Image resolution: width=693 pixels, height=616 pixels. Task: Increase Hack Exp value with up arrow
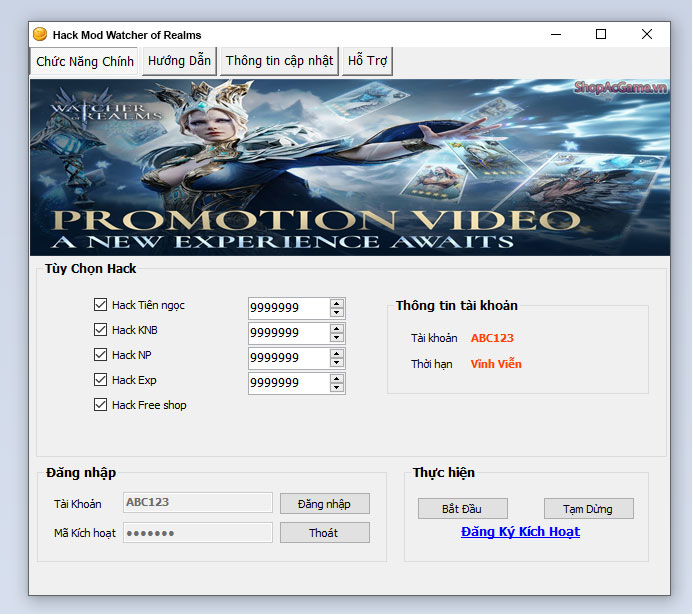[x=336, y=379]
